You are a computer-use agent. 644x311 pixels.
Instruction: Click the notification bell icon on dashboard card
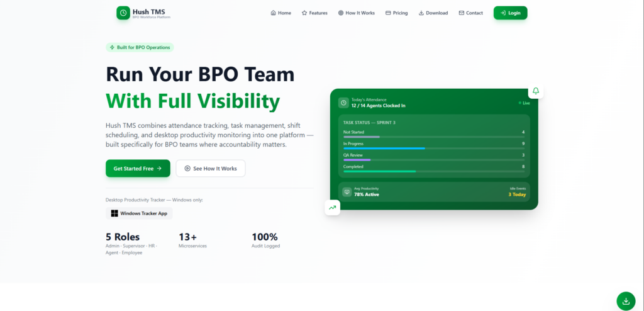[x=536, y=91]
